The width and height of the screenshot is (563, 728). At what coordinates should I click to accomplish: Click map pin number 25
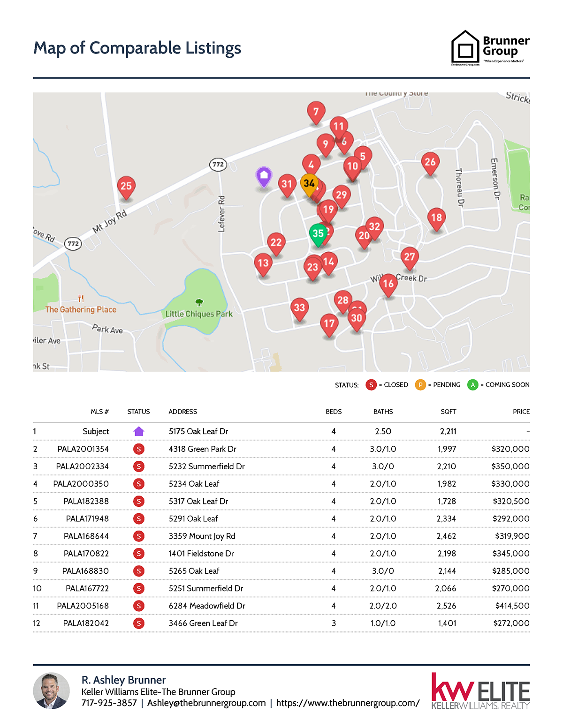(126, 188)
